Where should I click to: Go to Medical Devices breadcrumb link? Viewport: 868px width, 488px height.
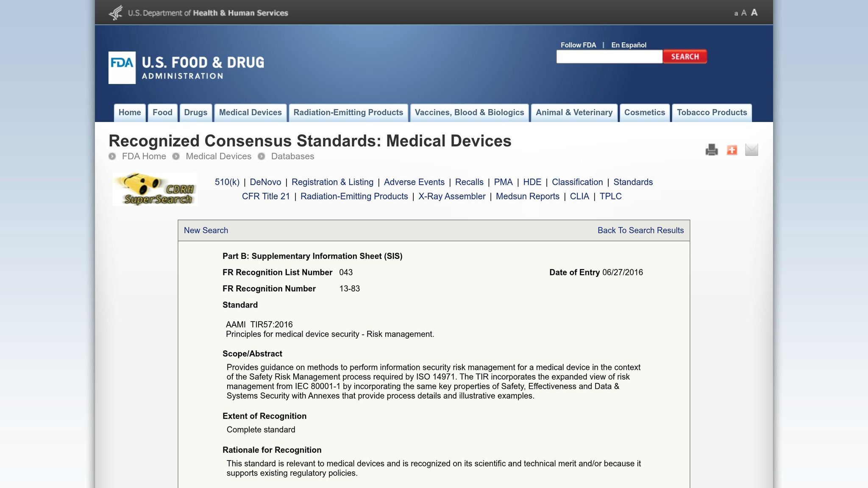point(219,156)
